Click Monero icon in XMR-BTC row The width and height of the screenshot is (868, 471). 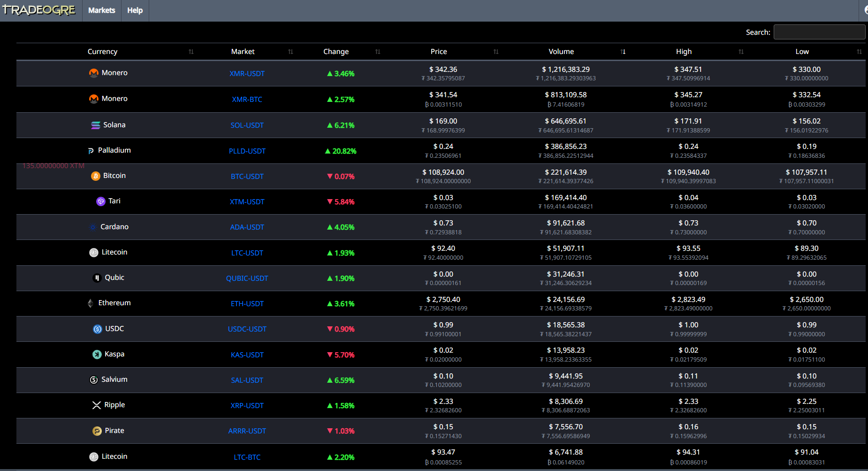(94, 99)
